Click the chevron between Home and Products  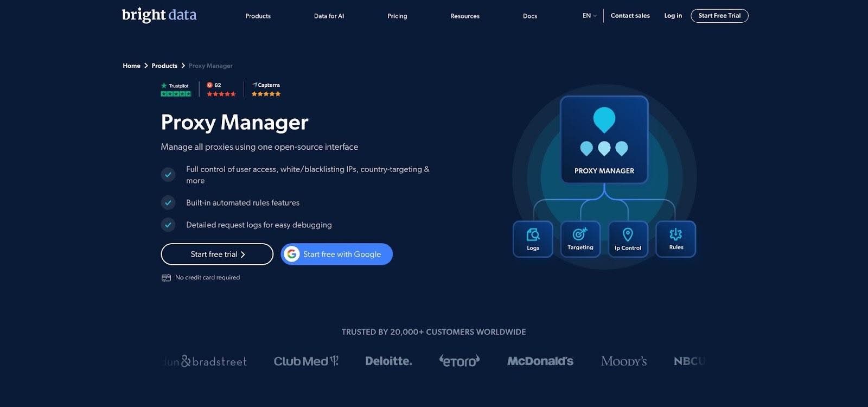pyautogui.click(x=146, y=66)
